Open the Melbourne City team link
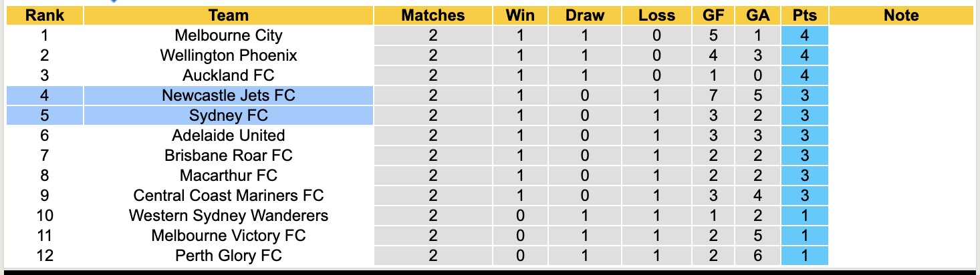This screenshot has height=275, width=980. click(228, 35)
